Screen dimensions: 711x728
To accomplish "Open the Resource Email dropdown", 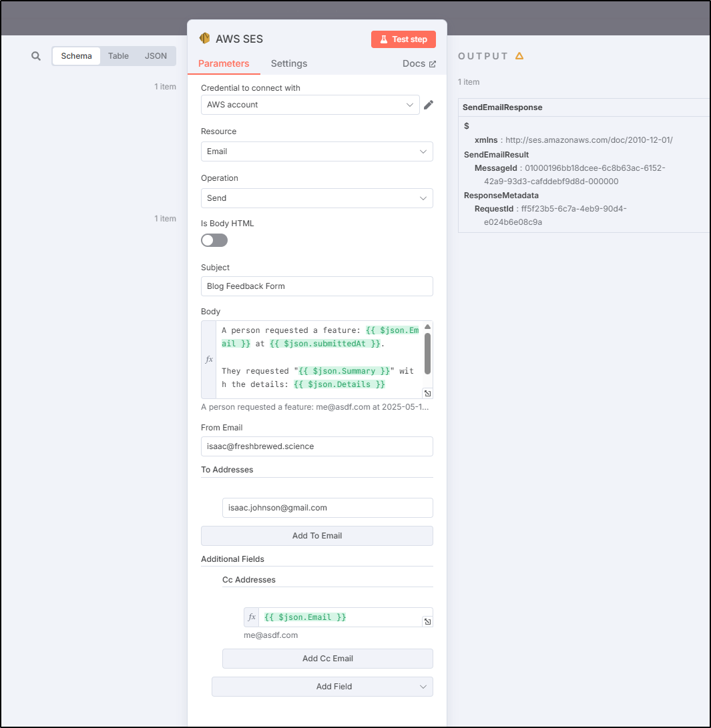I will (316, 151).
